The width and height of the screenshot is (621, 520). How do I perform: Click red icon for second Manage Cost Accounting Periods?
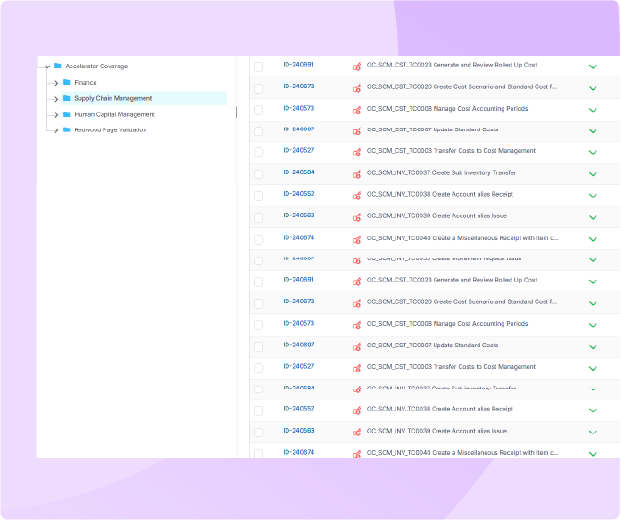(x=357, y=325)
